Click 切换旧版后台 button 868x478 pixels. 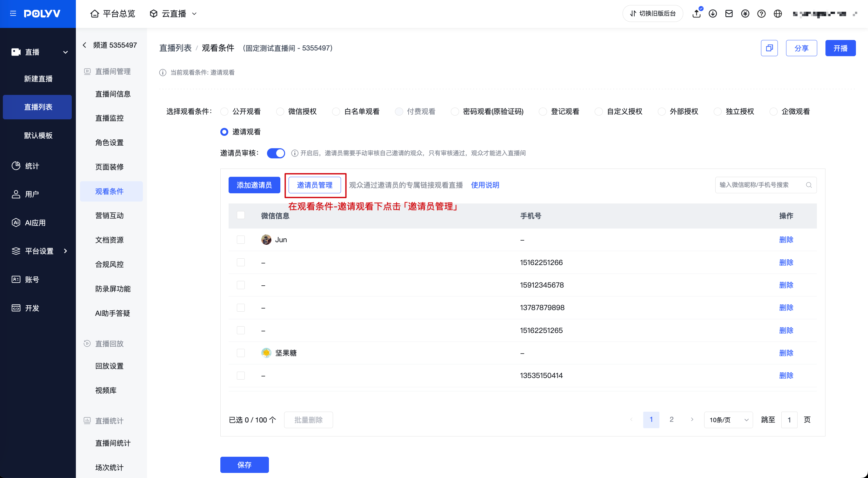pyautogui.click(x=653, y=13)
